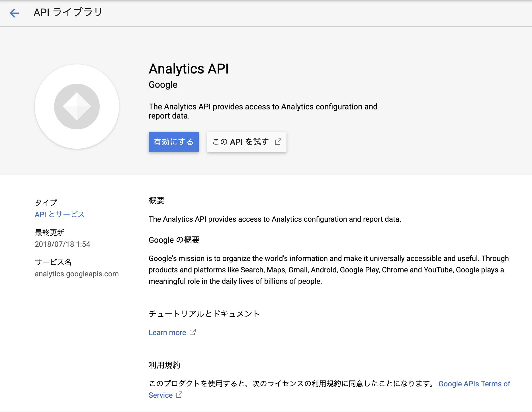
Task: Click the Analytics API heading
Action: [189, 69]
